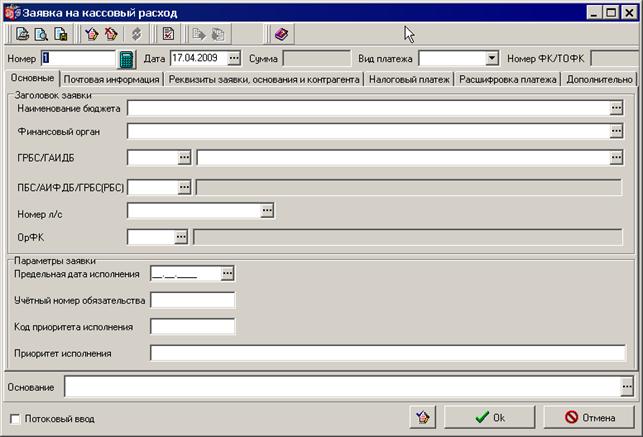
Task: Click house icon with red cross in toolbar
Action: [x=111, y=34]
